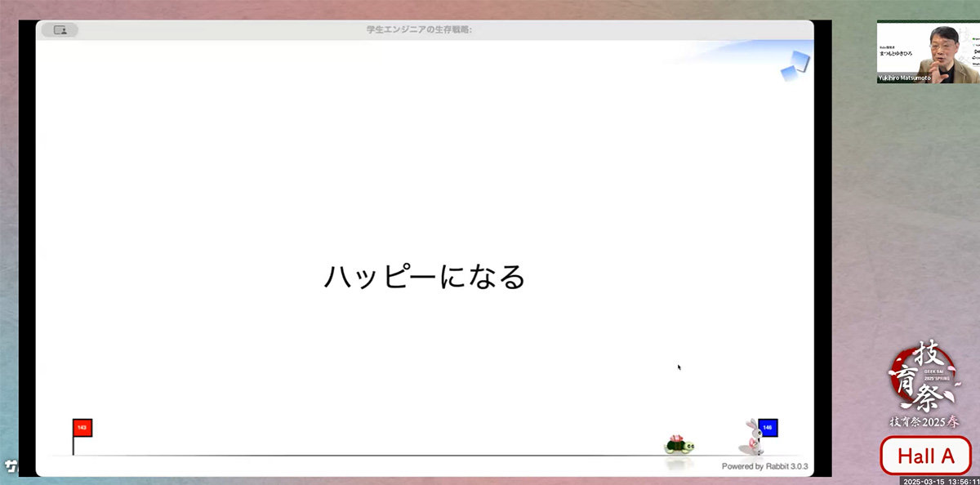Click the slide text ハッピーになる
The image size is (980, 485).
point(424,277)
